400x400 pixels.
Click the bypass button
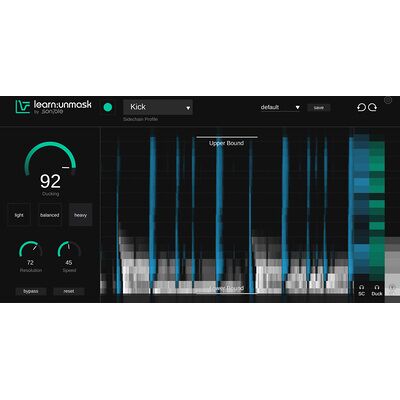pyautogui.click(x=31, y=291)
